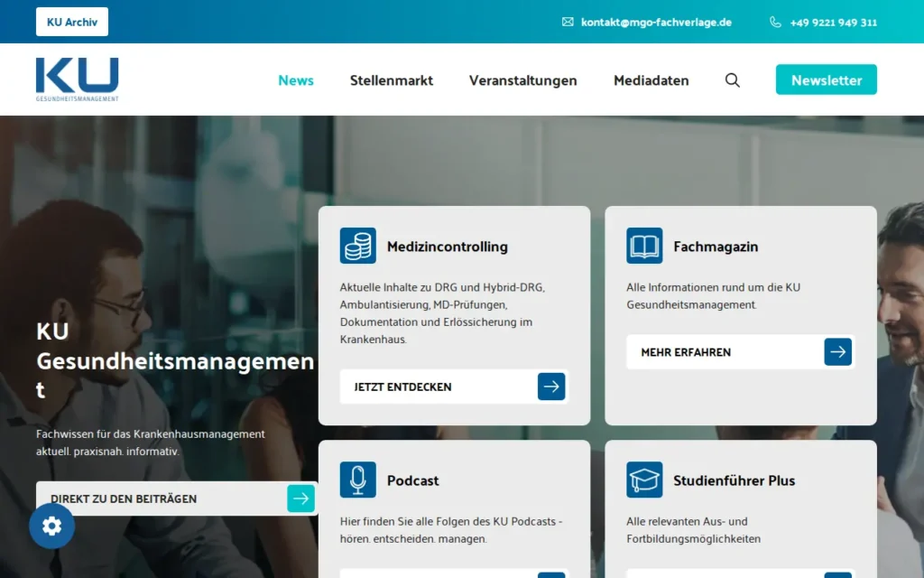Click the kontakt@mgo-fachverlage.de email link

[x=656, y=23]
